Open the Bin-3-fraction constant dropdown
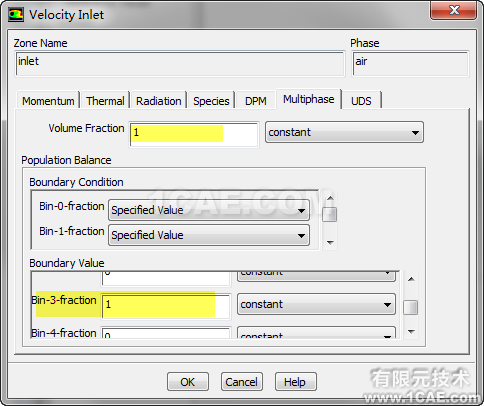The image size is (484, 406). pos(316,304)
